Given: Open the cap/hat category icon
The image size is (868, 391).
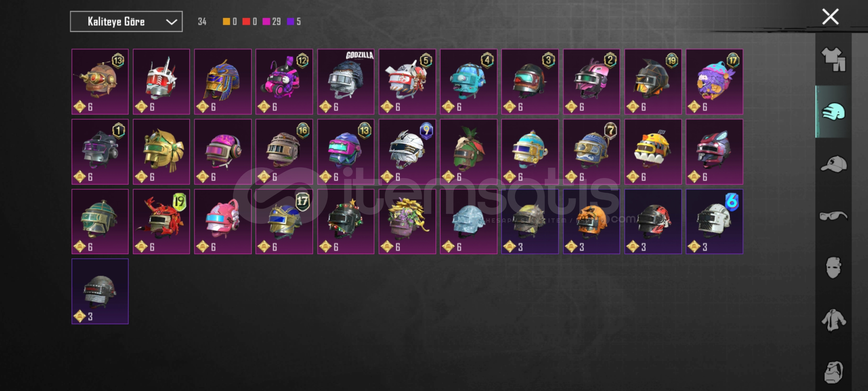Looking at the screenshot, I should [833, 164].
